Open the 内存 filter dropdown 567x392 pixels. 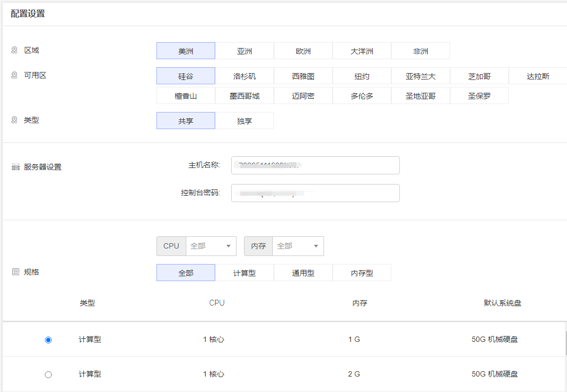pos(298,246)
